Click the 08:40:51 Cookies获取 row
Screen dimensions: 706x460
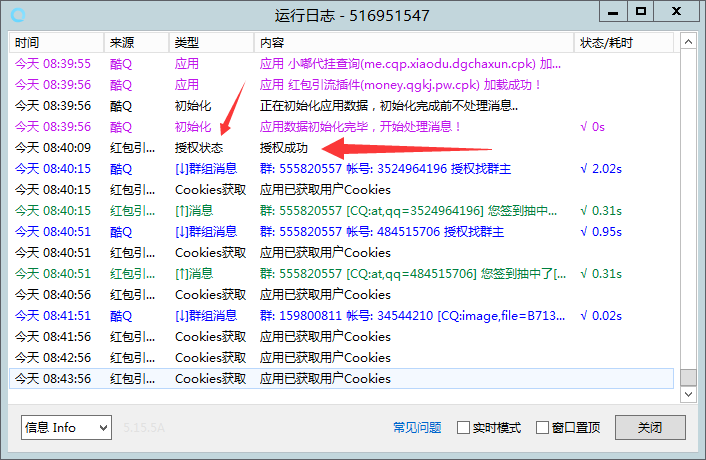pos(341,253)
